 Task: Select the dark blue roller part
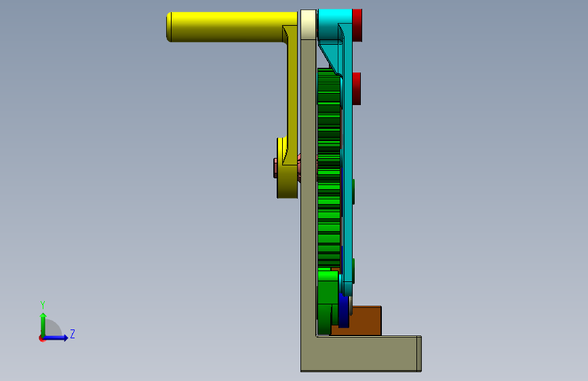click(344, 310)
